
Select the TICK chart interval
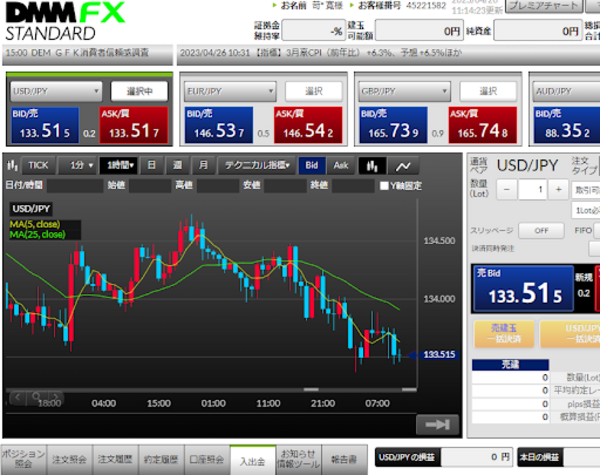[x=38, y=165]
